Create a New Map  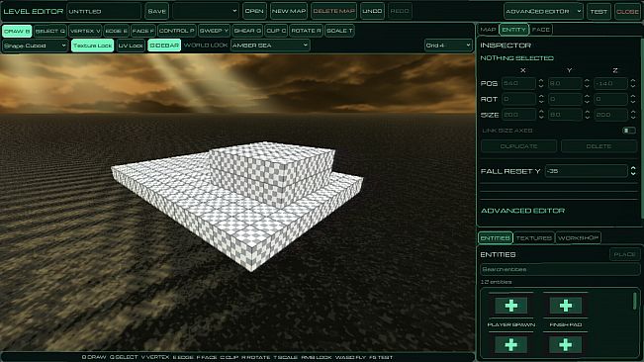[x=289, y=12]
